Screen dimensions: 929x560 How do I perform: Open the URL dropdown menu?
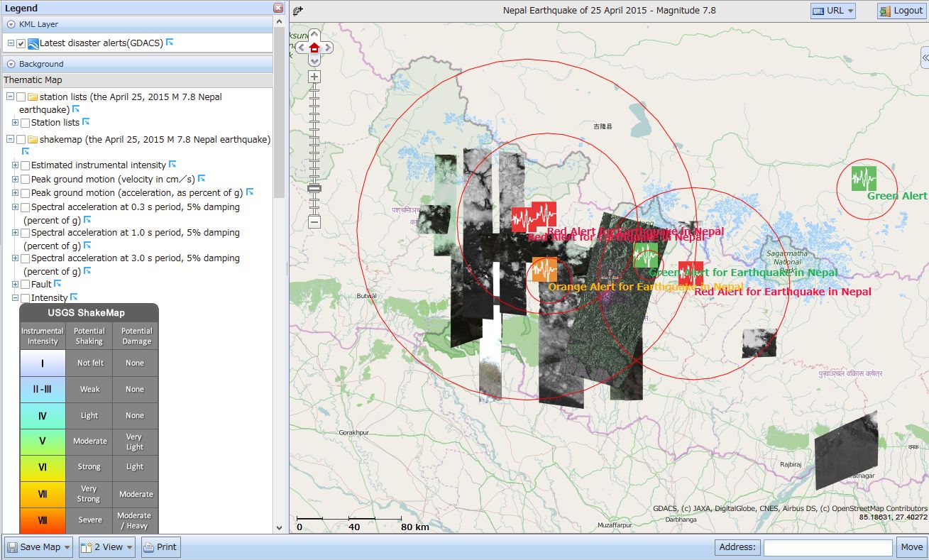tap(833, 11)
